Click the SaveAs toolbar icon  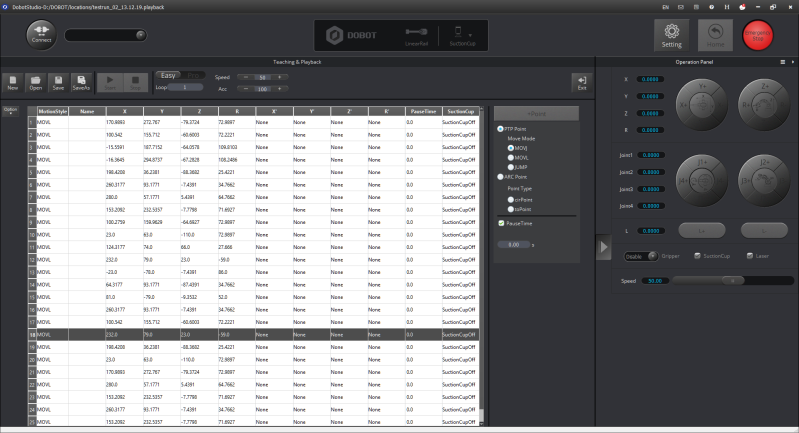pos(81,82)
